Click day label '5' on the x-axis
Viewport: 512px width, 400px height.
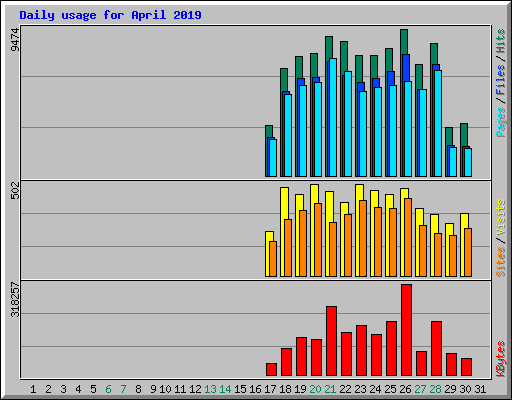pyautogui.click(x=93, y=389)
